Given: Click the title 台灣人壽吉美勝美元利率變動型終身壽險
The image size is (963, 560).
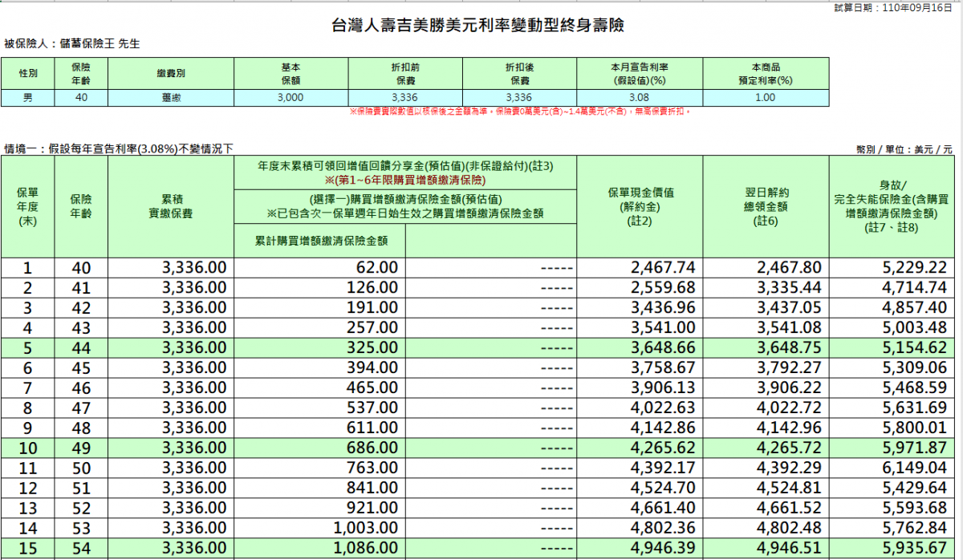Looking at the screenshot, I should click(x=479, y=26).
